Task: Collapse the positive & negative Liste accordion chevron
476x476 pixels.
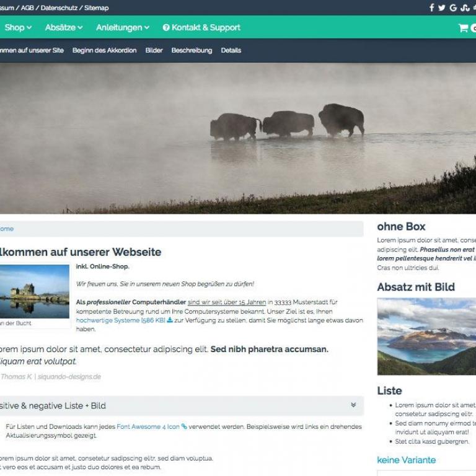Action: pyautogui.click(x=353, y=405)
